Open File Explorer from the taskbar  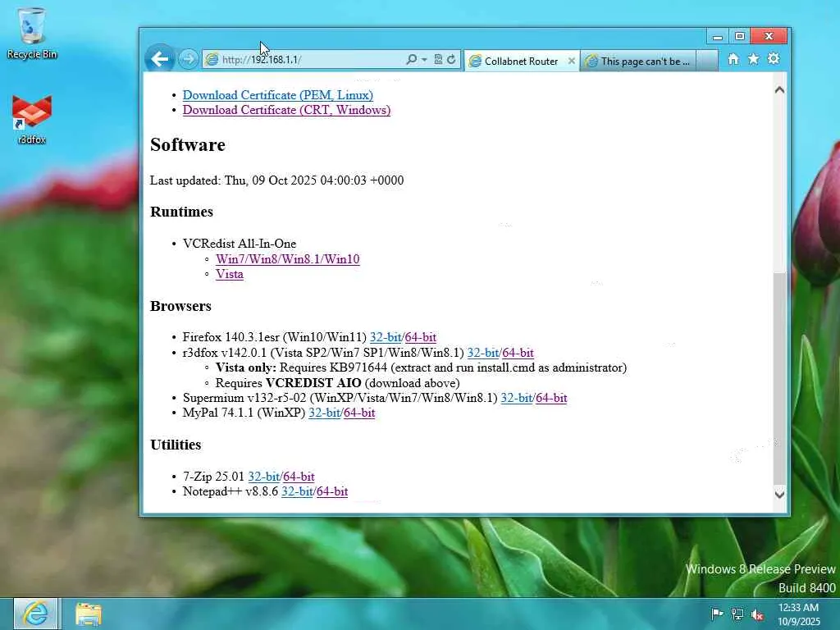(89, 614)
